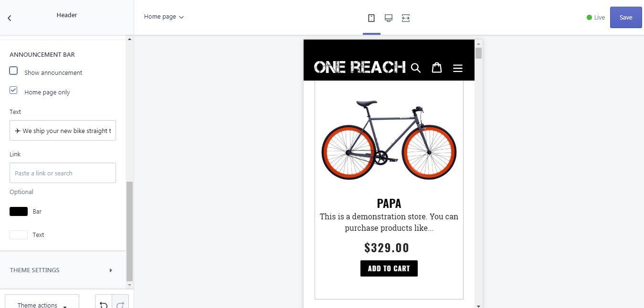Click the search icon in store preview
644x308 pixels.
coord(416,68)
